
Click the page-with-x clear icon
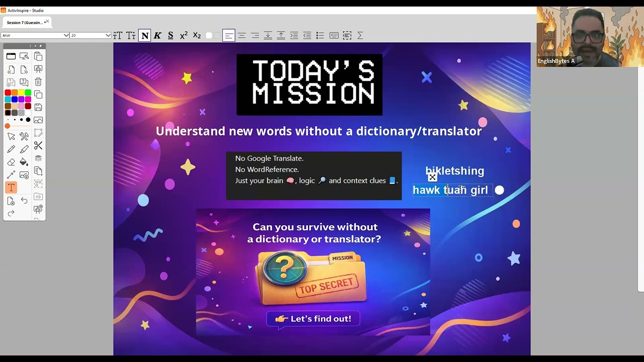(11, 201)
